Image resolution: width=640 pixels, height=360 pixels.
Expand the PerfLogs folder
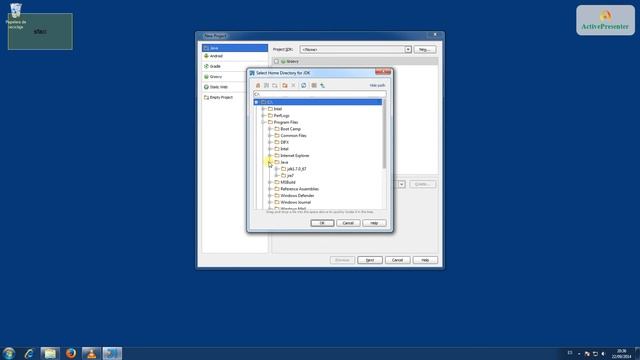click(x=263, y=116)
